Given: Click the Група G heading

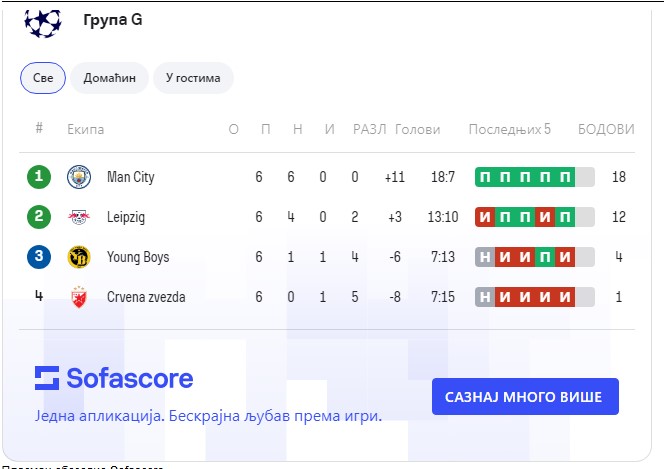Looking at the screenshot, I should tap(112, 21).
